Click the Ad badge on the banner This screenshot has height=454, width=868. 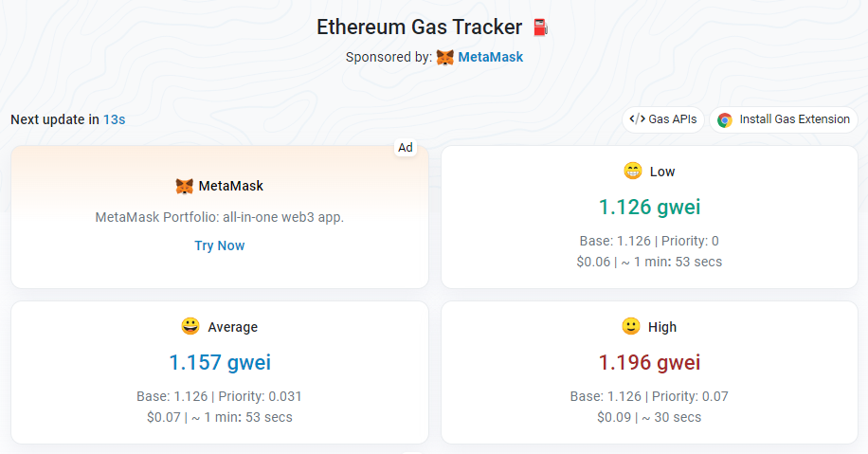(x=406, y=147)
